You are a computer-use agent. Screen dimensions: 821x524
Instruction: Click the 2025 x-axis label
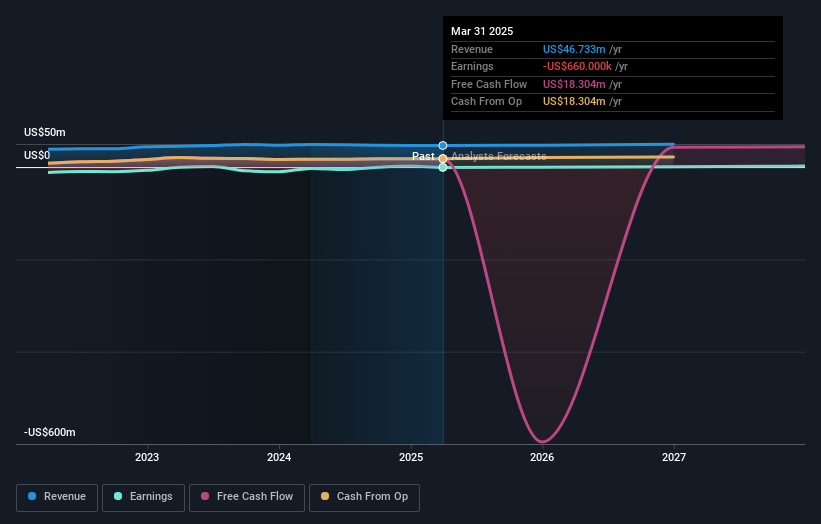pyautogui.click(x=411, y=458)
